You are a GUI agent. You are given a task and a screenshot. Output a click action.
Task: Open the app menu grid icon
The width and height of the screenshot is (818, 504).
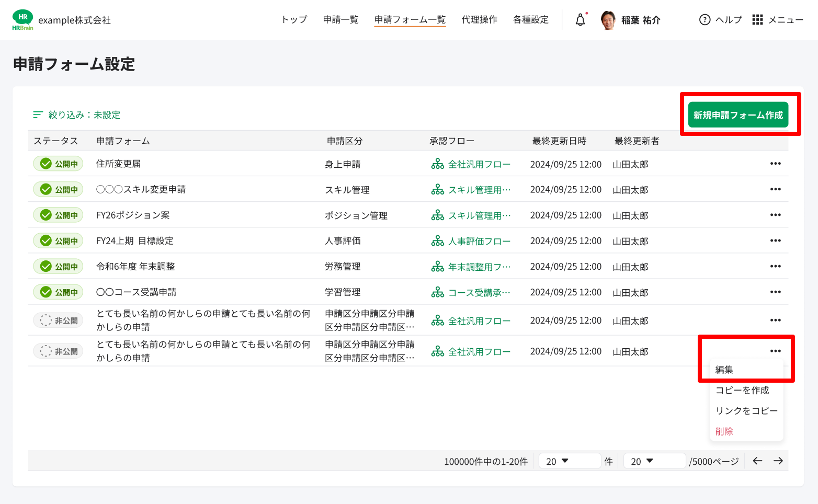(757, 19)
